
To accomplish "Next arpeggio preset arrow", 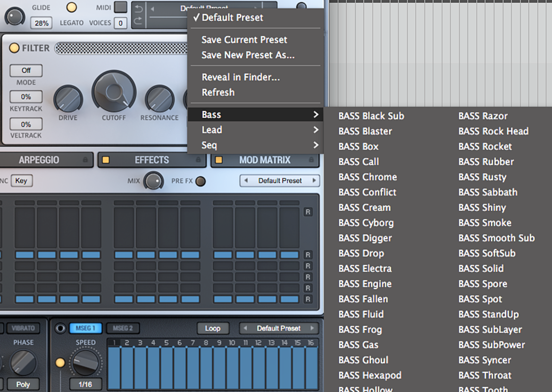I will [x=314, y=181].
